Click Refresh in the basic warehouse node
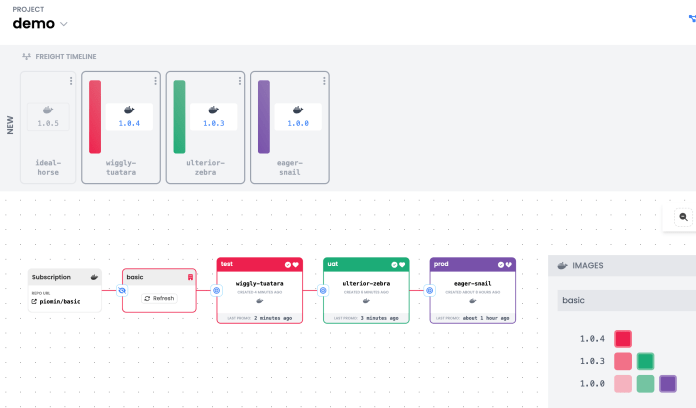Viewport: 696px width, 408px height. tap(159, 298)
